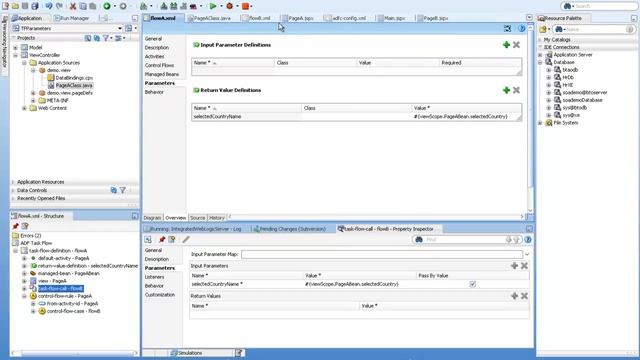Switch to the Diagram view tab
Viewport: 640px width, 360px height.
(x=152, y=218)
